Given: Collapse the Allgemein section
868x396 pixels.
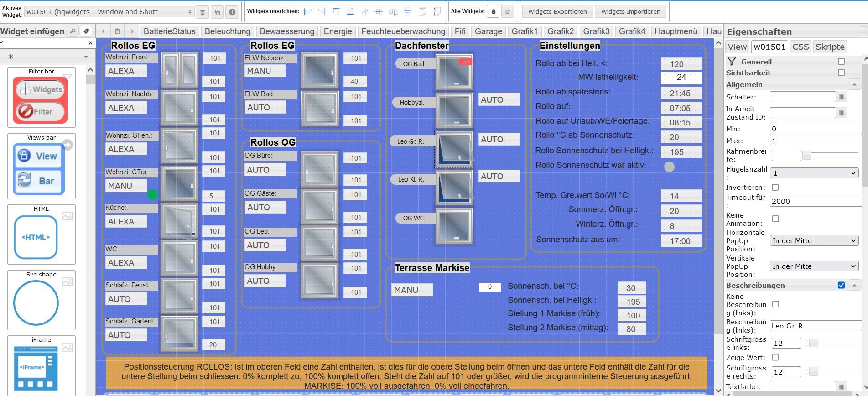Looking at the screenshot, I should pyautogui.click(x=854, y=84).
